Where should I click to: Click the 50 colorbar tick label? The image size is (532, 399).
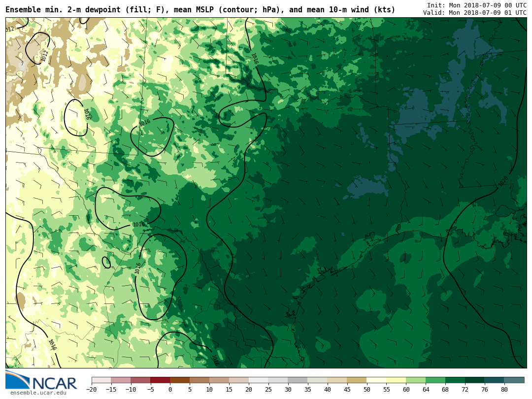(367, 389)
